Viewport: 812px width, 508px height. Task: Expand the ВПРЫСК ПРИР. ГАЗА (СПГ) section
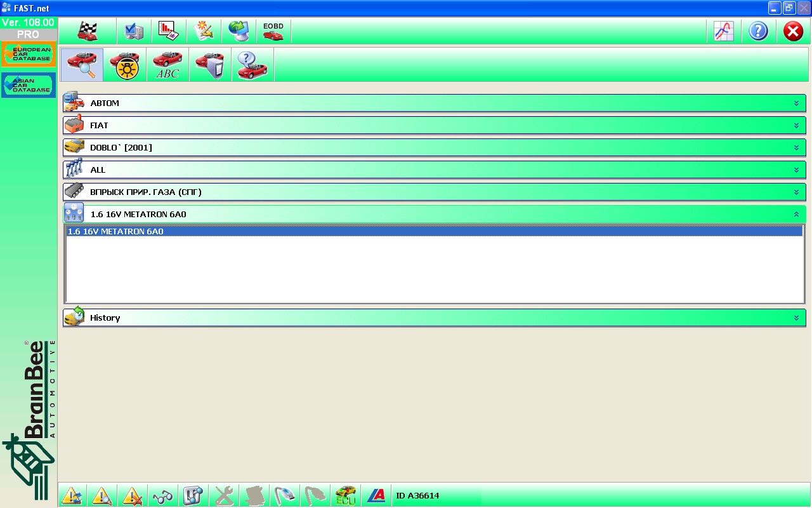pyautogui.click(x=435, y=192)
